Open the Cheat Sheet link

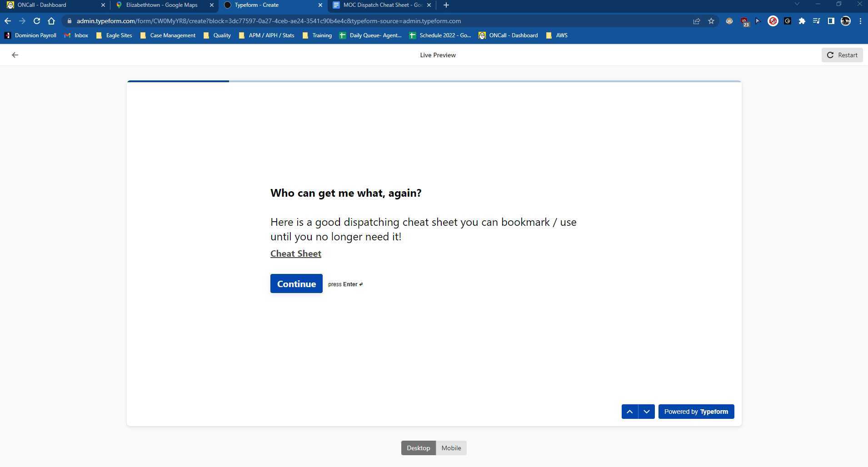[x=296, y=253]
